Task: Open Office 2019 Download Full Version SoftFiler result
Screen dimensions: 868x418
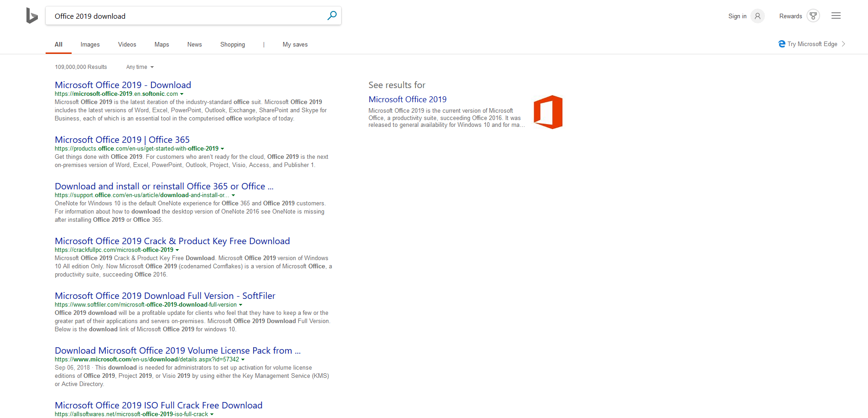Action: click(x=165, y=296)
